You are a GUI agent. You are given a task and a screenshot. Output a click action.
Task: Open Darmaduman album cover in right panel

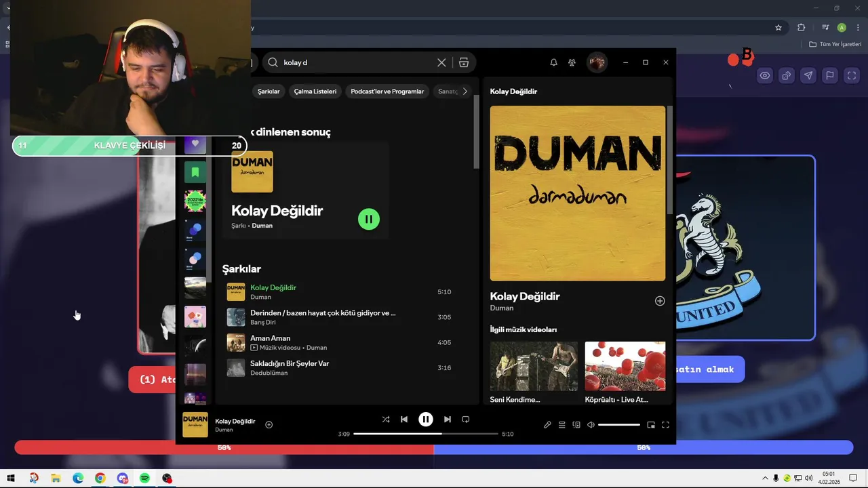click(x=578, y=193)
